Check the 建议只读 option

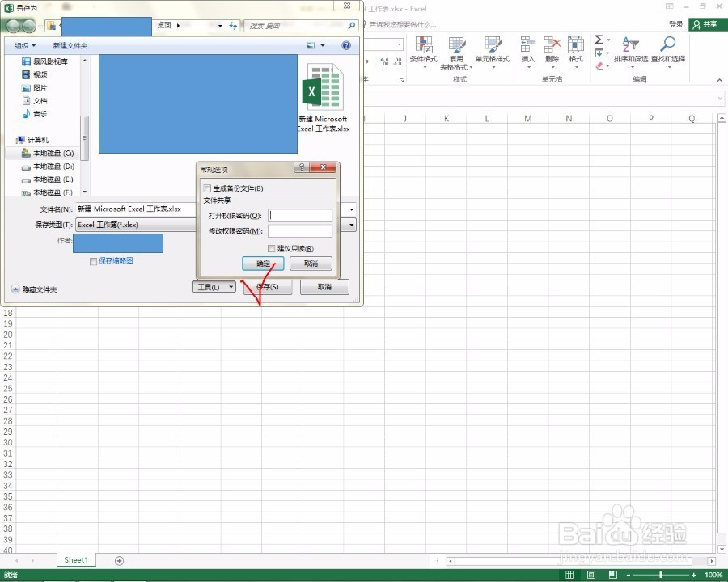pyautogui.click(x=271, y=249)
